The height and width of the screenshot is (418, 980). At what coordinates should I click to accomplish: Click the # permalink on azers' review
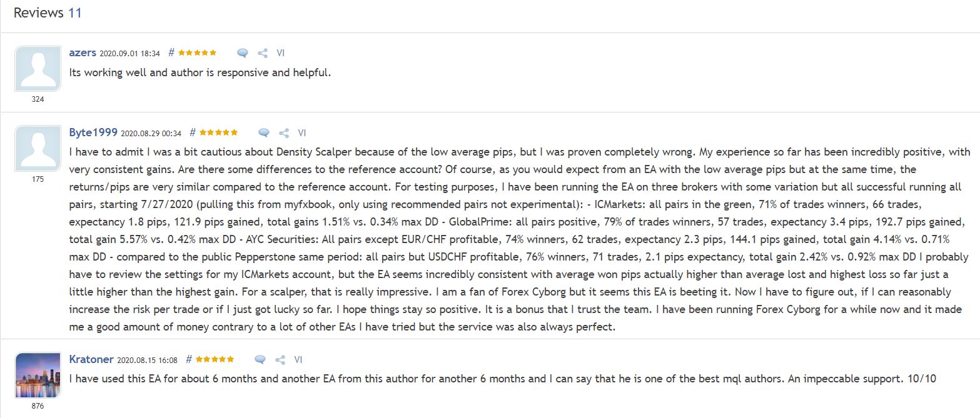tap(171, 53)
